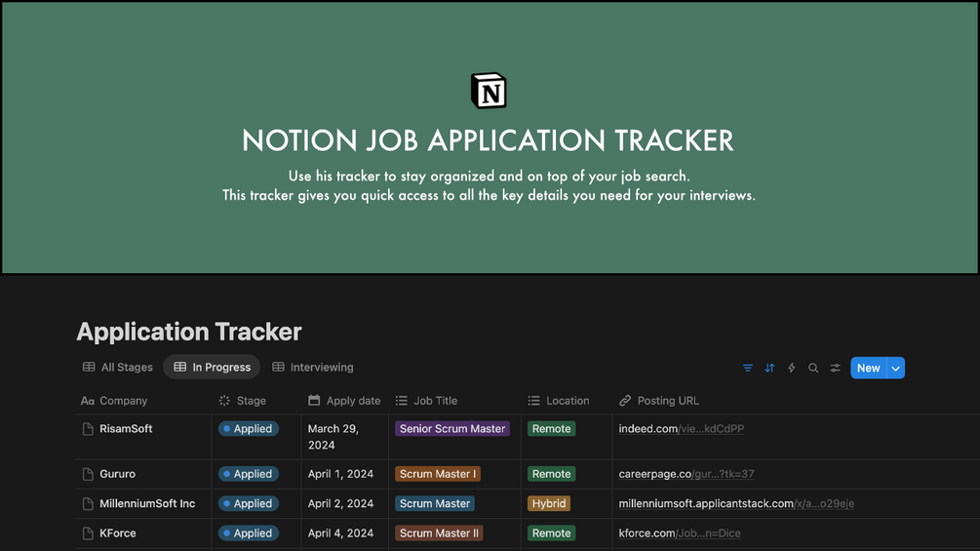This screenshot has width=980, height=551.
Task: Click the Senior Scrum Master tag
Action: pos(452,429)
